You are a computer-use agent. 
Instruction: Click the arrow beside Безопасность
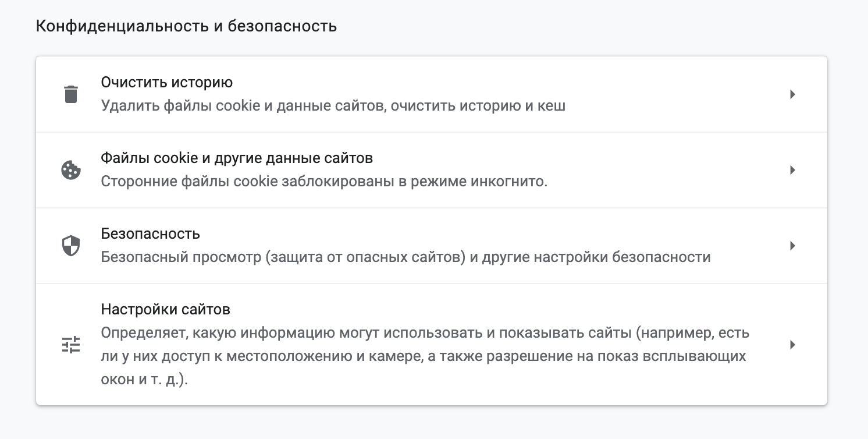792,246
